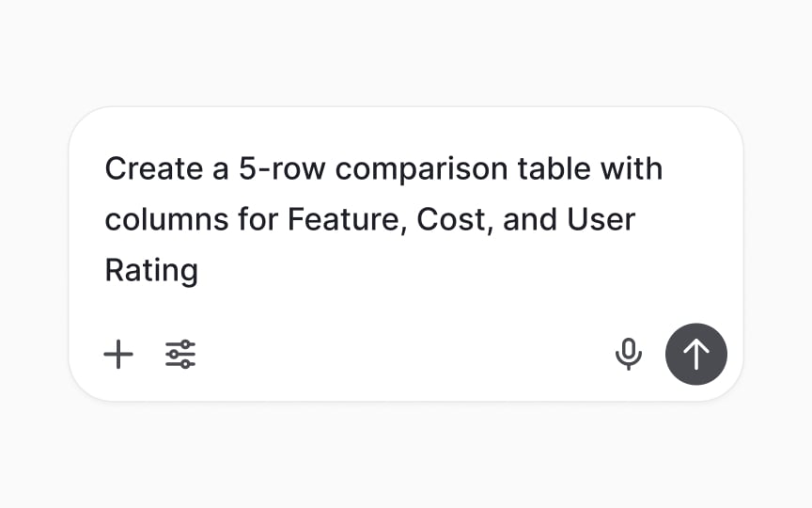812x508 pixels.
Task: Click the word "Create" in the prompt
Action: coord(154,169)
